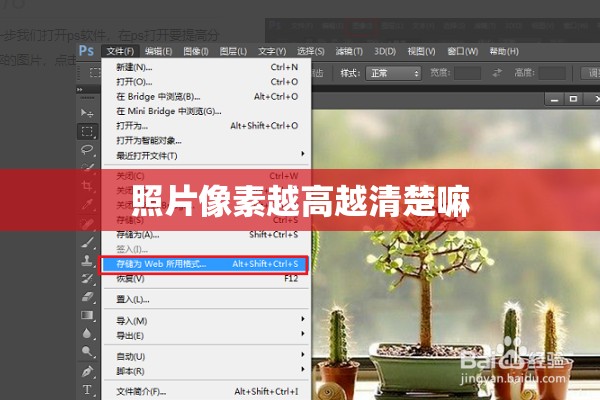Expand the 自动(U) submenu
This screenshot has width=600, height=400.
pos(206,356)
